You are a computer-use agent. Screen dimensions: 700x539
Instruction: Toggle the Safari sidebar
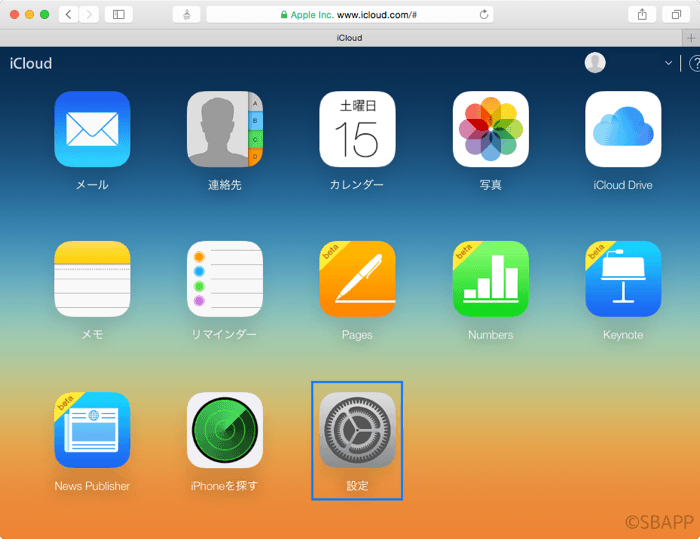[118, 14]
